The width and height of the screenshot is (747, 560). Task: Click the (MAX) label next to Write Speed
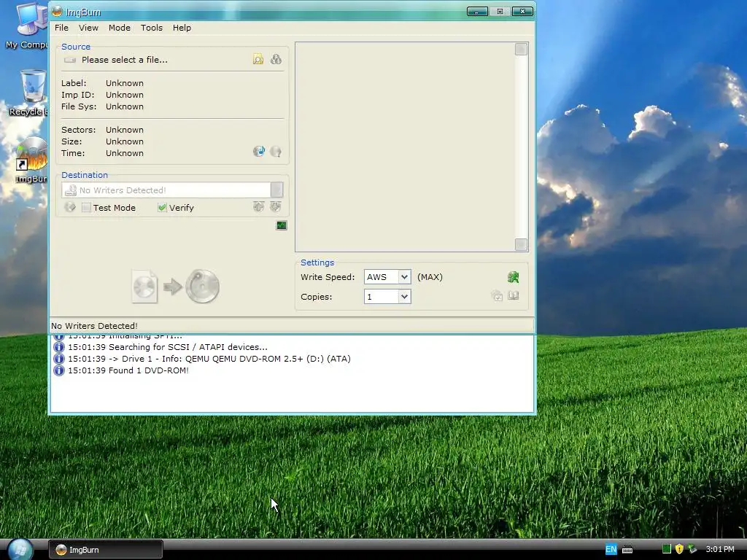[430, 277]
